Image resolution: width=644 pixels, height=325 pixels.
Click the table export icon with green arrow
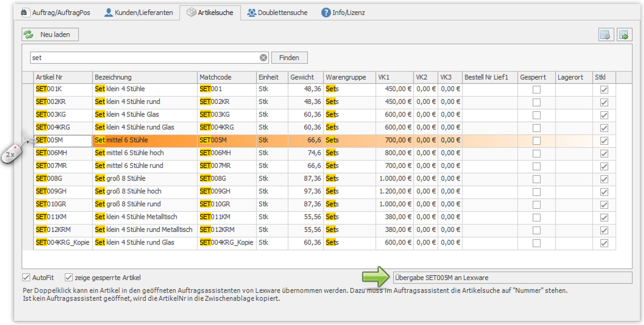pos(624,34)
